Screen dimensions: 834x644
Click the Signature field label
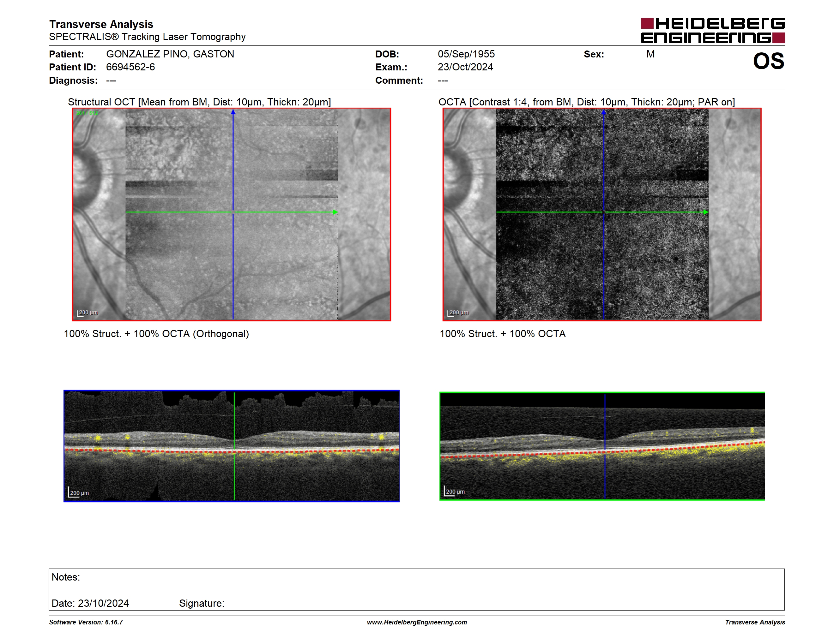pos(202,603)
